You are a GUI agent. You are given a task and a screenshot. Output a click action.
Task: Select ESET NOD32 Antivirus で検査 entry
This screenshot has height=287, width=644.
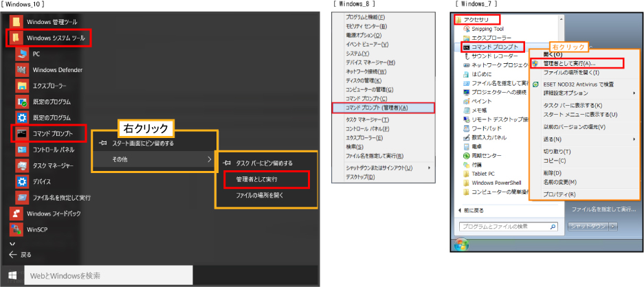tap(577, 84)
